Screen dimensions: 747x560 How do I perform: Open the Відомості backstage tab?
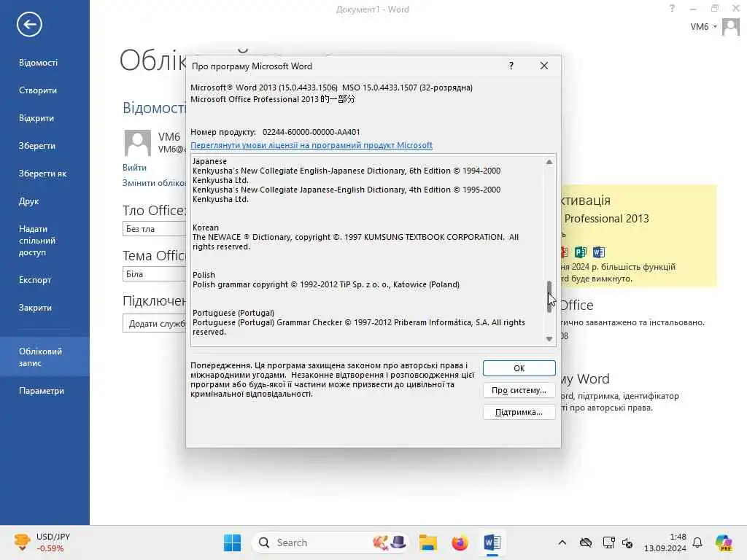pos(38,63)
